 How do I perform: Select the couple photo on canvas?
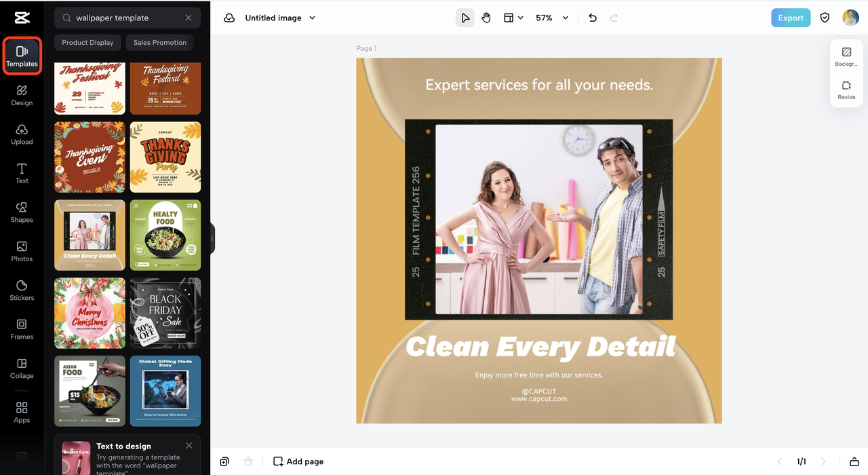(538, 219)
